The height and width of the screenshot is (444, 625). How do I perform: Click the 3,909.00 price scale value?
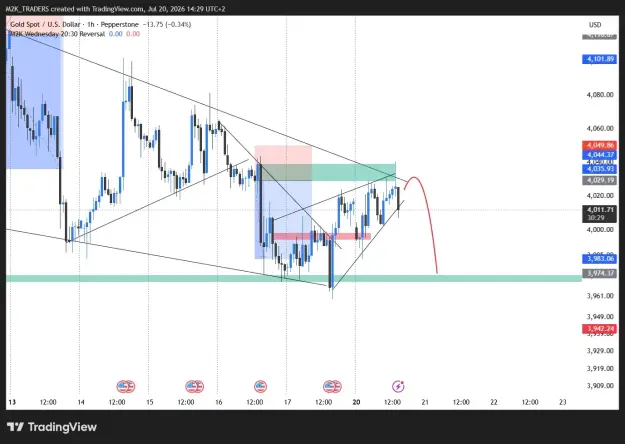coord(600,386)
